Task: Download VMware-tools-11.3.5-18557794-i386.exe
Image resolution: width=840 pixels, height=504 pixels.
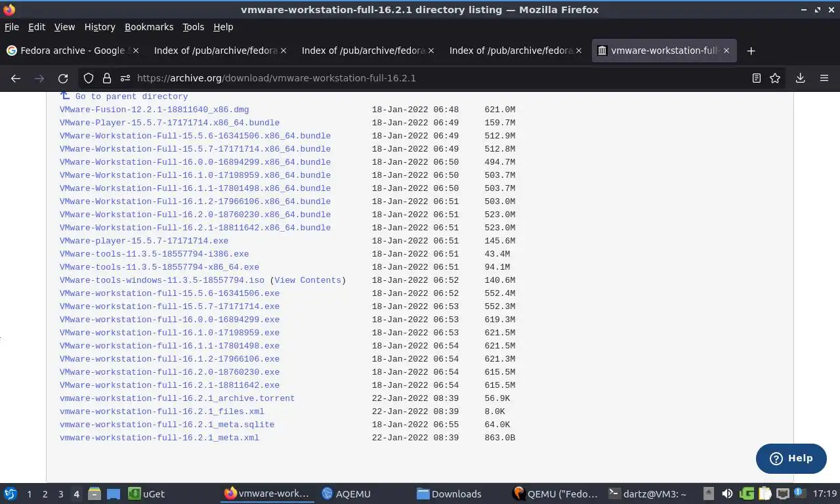Action: 154,254
